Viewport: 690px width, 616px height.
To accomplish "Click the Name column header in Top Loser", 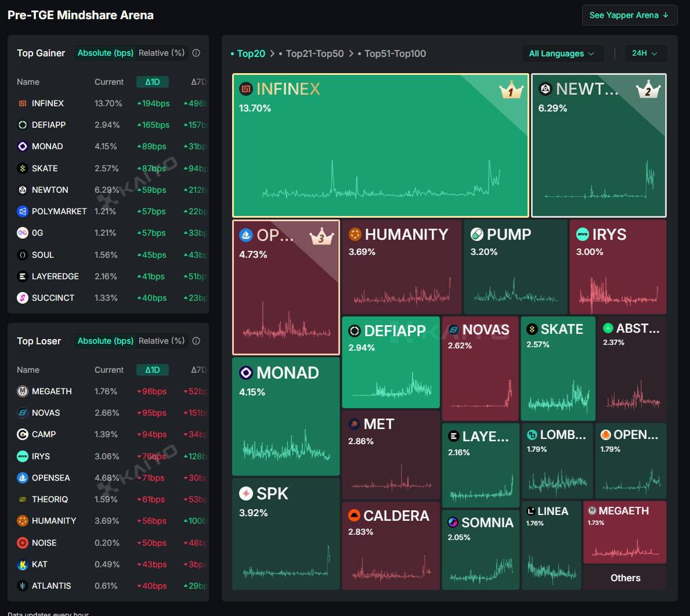I will coord(28,370).
